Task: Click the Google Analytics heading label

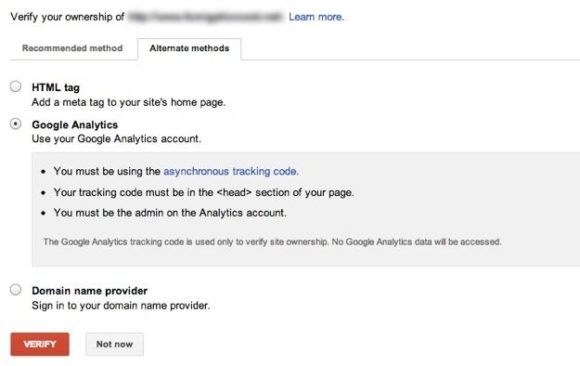Action: pyautogui.click(x=75, y=125)
